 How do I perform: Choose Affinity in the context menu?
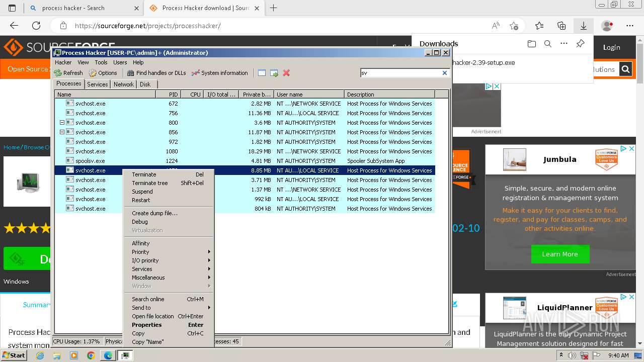pyautogui.click(x=169, y=243)
